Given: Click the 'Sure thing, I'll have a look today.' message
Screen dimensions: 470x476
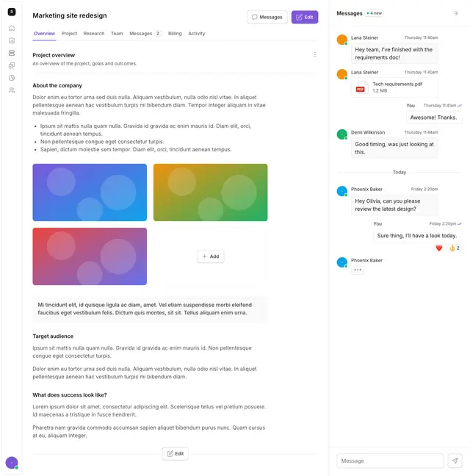Looking at the screenshot, I should point(417,236).
